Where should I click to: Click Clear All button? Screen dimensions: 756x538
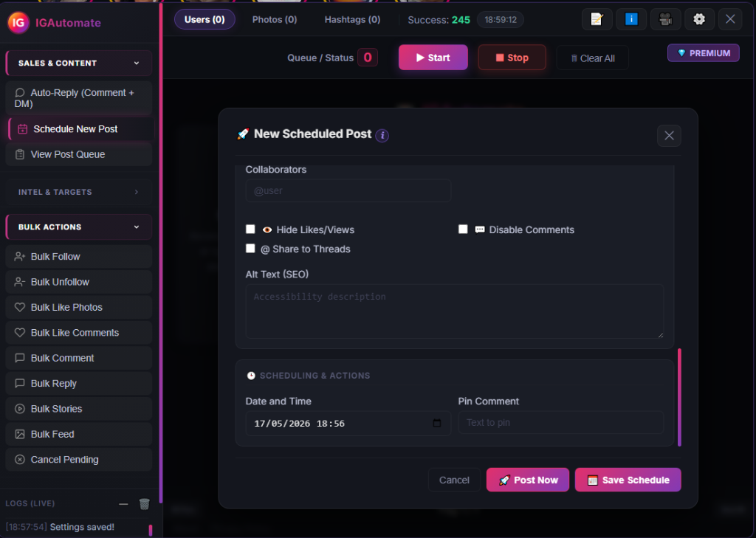point(593,58)
